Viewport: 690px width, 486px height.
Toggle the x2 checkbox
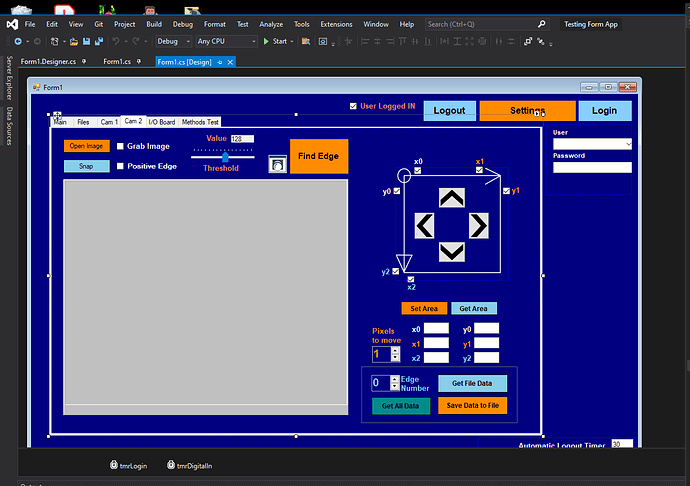[x=411, y=279]
